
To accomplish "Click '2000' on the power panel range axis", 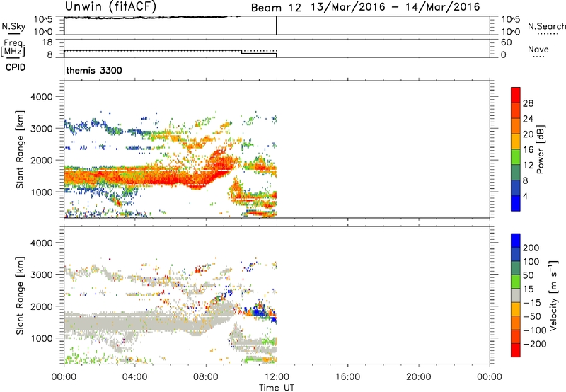I will pyautogui.click(x=42, y=160).
